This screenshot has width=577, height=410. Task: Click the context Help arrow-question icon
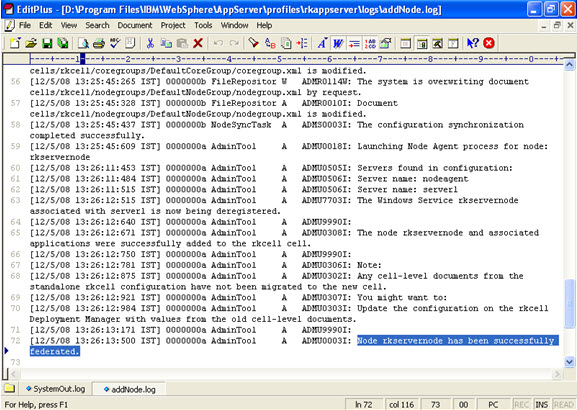[x=472, y=43]
